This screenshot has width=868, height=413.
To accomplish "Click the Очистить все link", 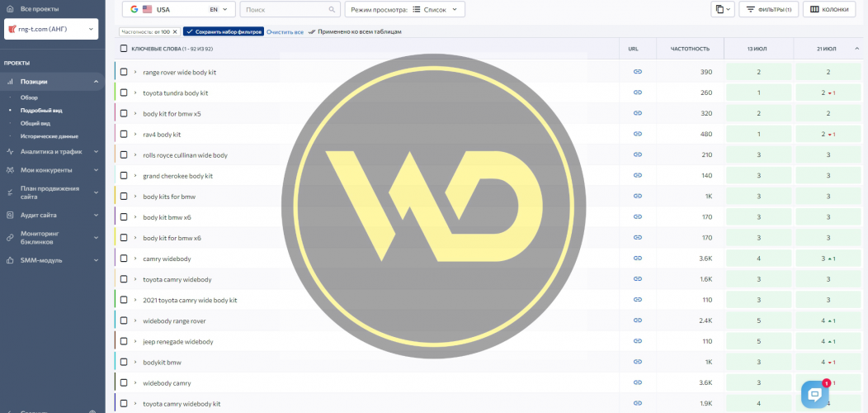I will pos(285,31).
